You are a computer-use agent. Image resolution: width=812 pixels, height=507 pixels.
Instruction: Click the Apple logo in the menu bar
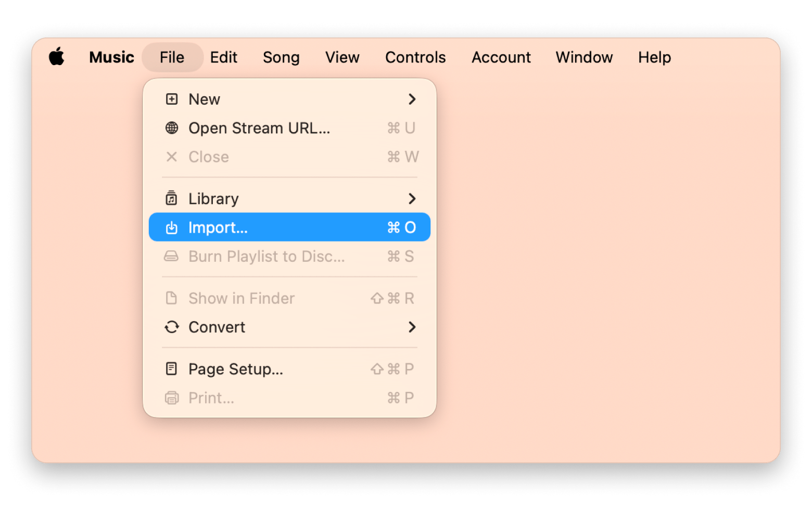click(x=57, y=57)
